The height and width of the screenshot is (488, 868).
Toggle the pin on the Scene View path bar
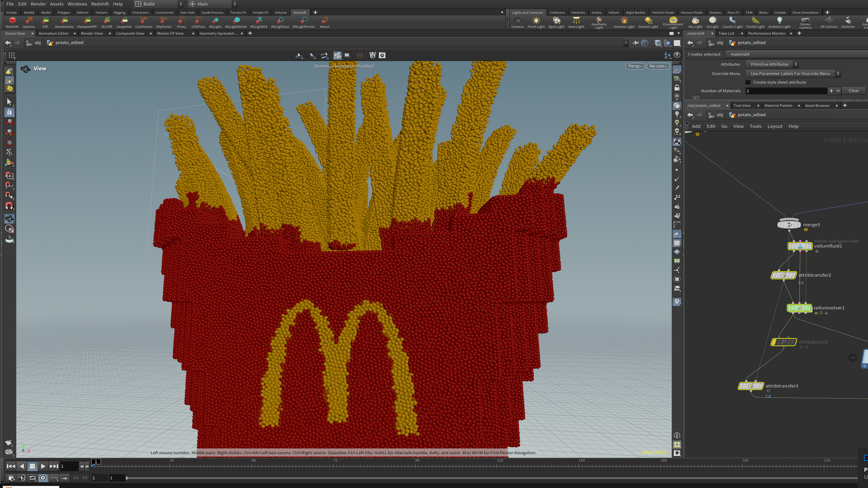(635, 43)
